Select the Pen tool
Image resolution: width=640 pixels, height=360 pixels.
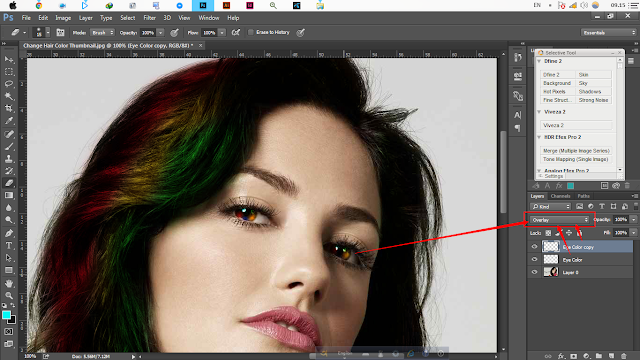(9, 233)
